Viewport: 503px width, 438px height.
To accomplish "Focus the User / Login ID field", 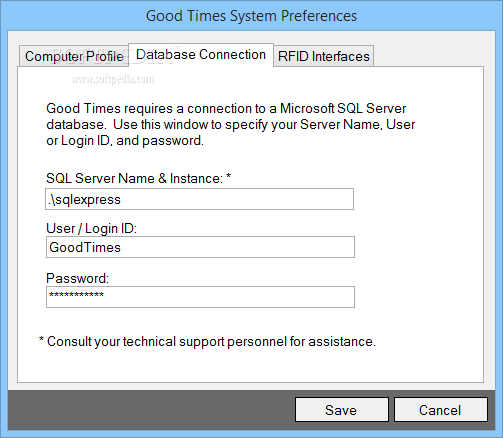I will (200, 247).
